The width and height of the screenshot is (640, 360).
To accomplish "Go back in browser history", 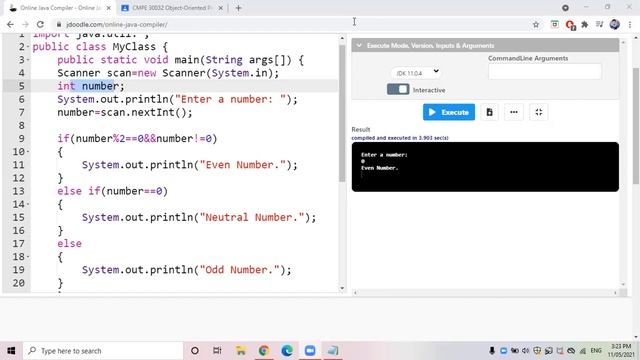I will point(10,24).
